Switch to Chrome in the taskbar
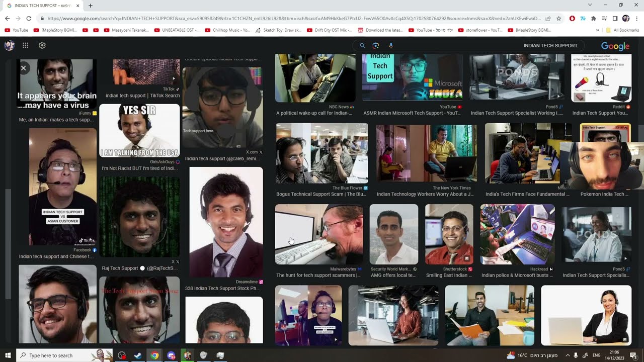Image resolution: width=644 pixels, height=362 pixels. tap(154, 355)
